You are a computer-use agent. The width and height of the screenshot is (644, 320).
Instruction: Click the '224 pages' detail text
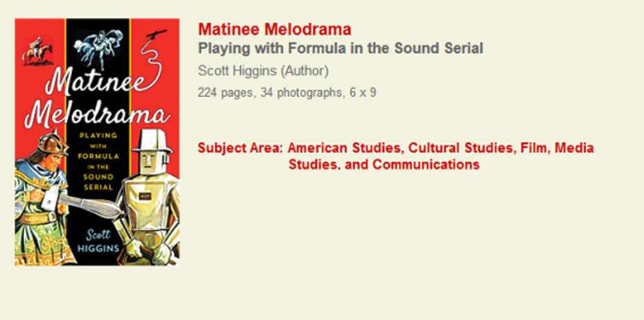pos(226,92)
